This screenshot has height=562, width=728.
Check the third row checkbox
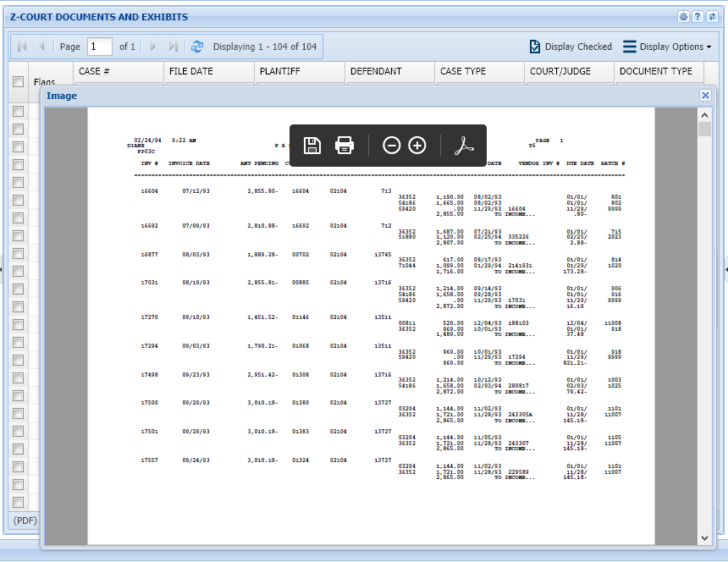click(18, 146)
